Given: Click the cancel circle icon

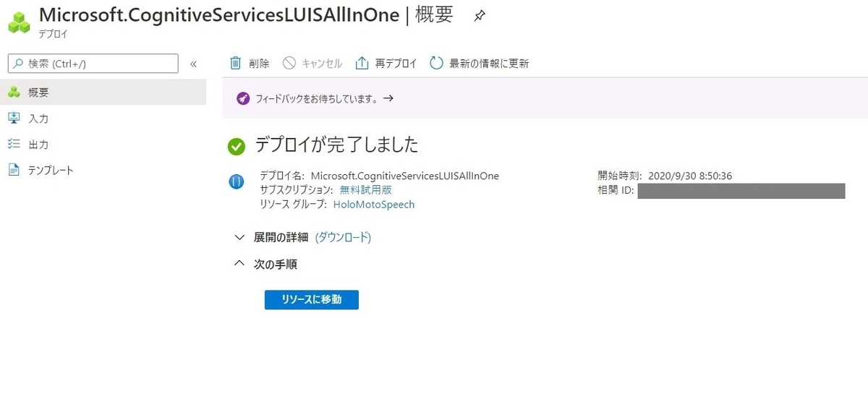Looking at the screenshot, I should (x=289, y=63).
